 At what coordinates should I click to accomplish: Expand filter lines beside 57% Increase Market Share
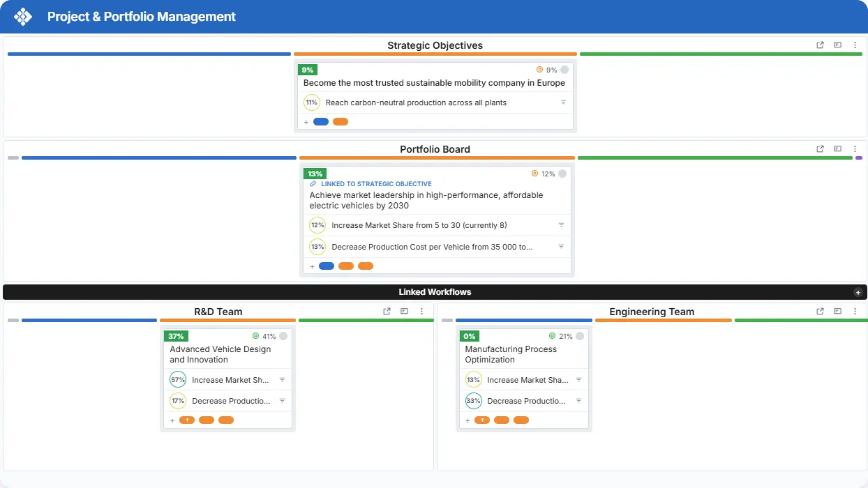[x=282, y=380]
